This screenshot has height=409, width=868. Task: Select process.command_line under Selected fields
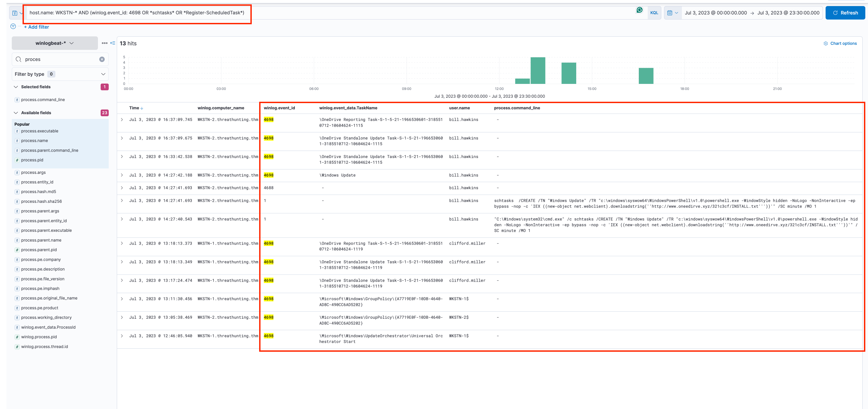tap(43, 100)
